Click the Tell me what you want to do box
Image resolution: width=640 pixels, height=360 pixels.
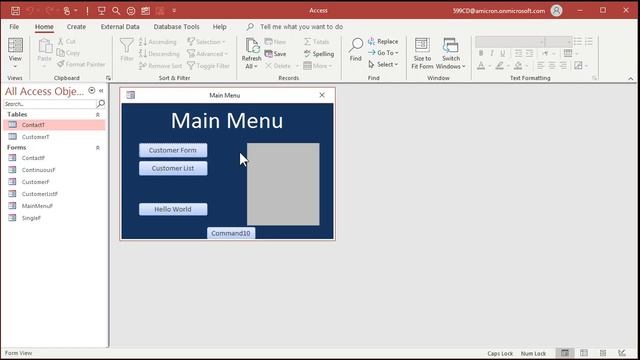click(301, 27)
